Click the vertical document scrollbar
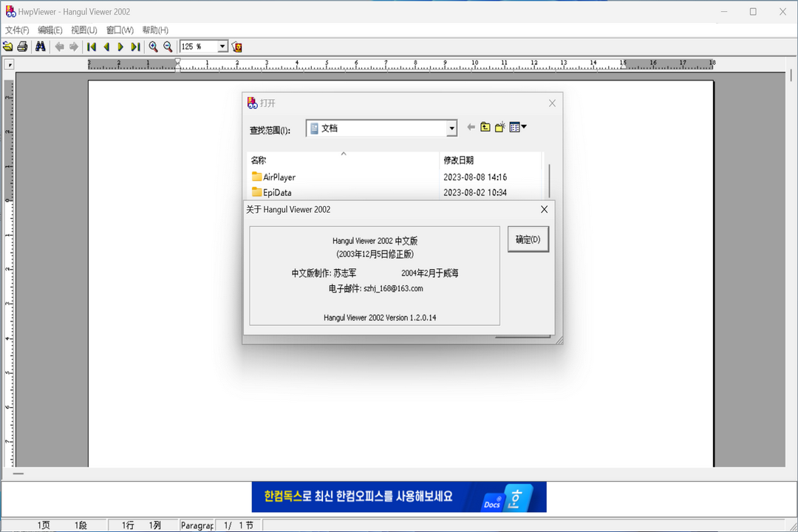 [x=792, y=259]
